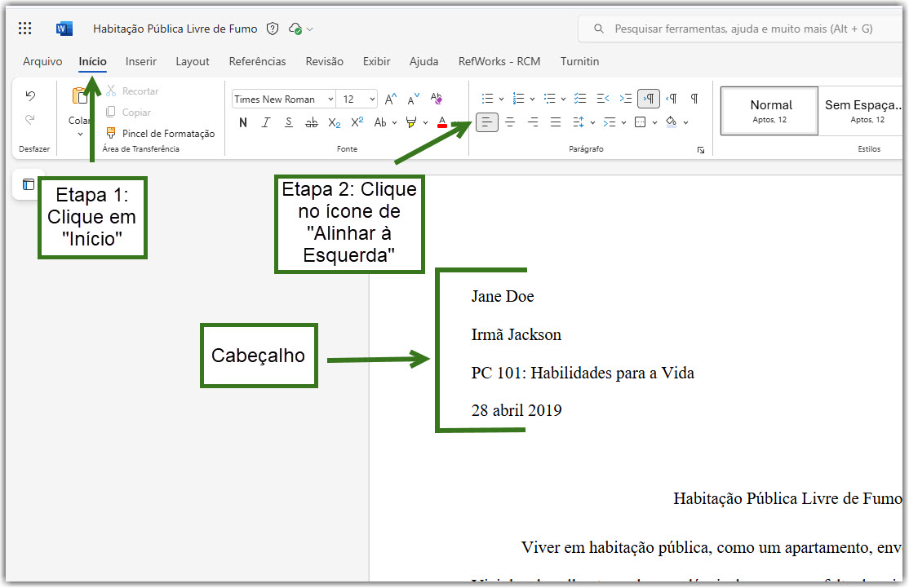The image size is (909, 588).
Task: Expand the Colar paste options arrow
Action: point(80,135)
